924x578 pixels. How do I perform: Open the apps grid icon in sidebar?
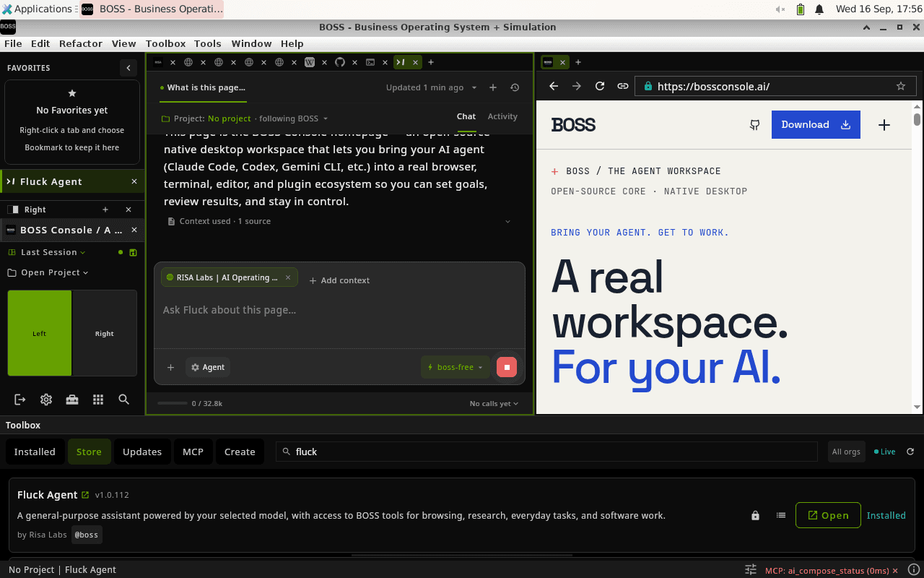coord(98,400)
